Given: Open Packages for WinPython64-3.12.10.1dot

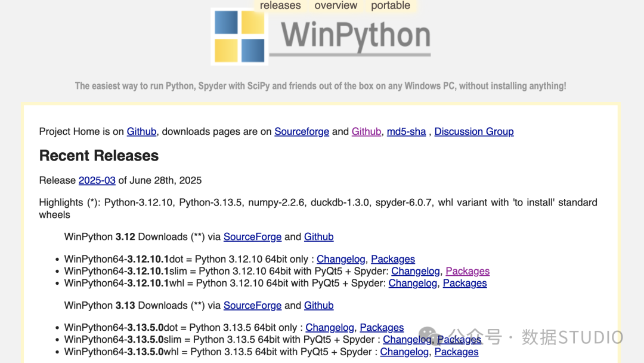Looking at the screenshot, I should [x=392, y=259].
